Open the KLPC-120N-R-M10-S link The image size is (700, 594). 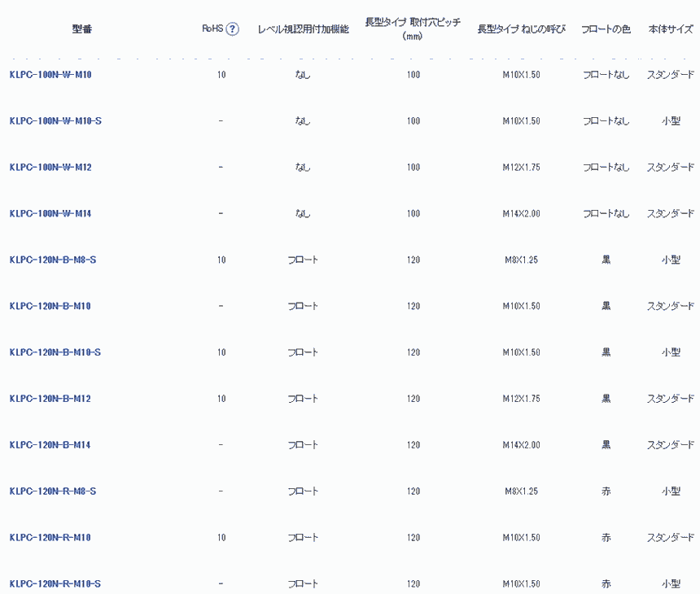55,584
